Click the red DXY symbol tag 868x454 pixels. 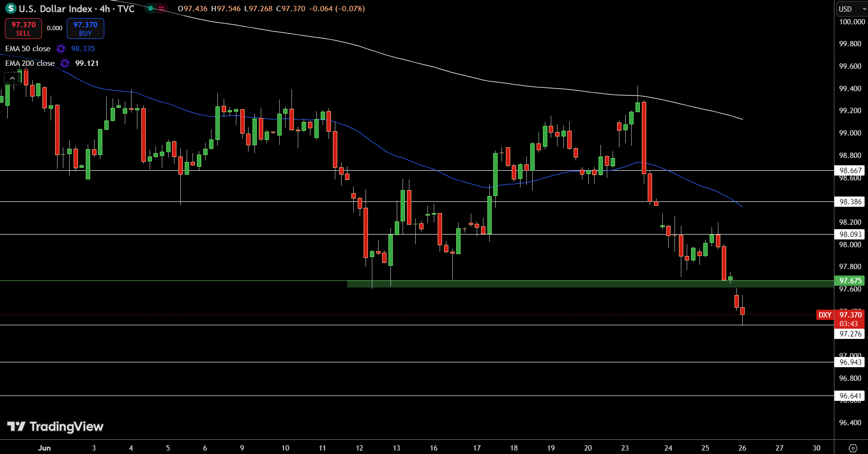point(825,315)
